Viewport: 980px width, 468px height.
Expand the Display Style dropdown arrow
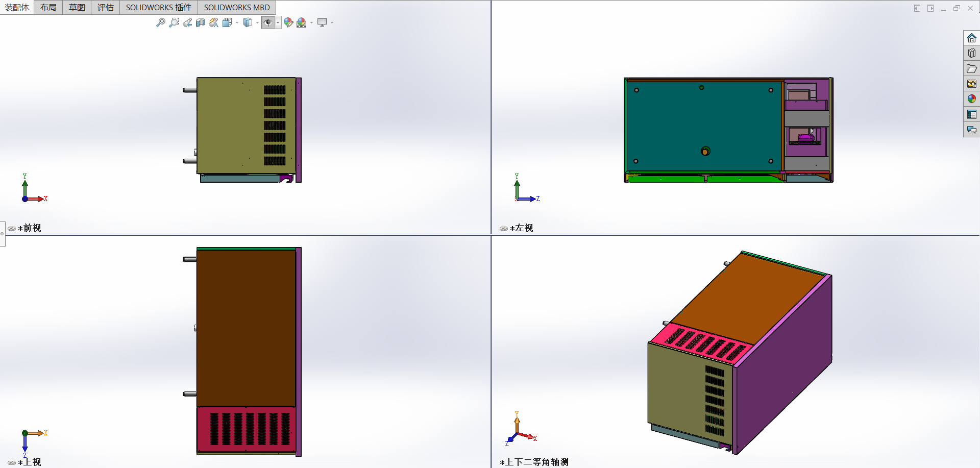coord(257,23)
